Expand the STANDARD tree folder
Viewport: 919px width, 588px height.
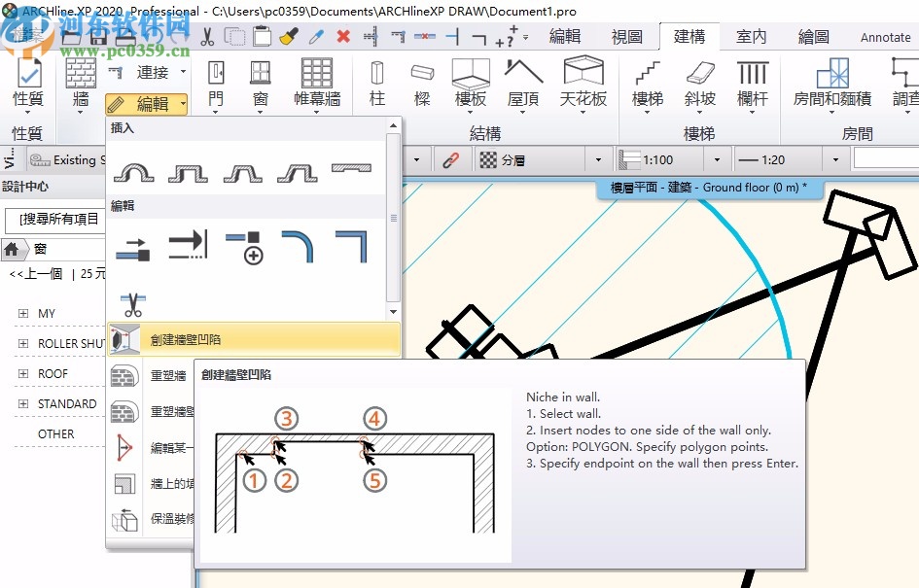coord(23,403)
